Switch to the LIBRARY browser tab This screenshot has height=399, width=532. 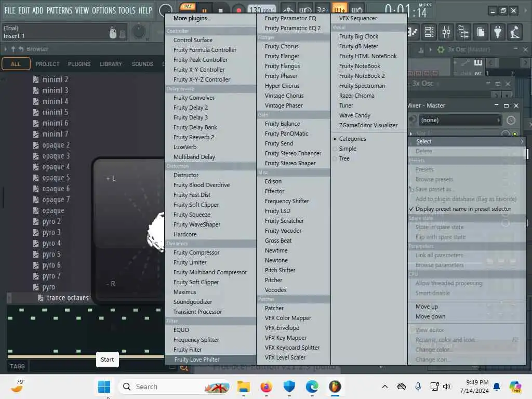pos(111,64)
